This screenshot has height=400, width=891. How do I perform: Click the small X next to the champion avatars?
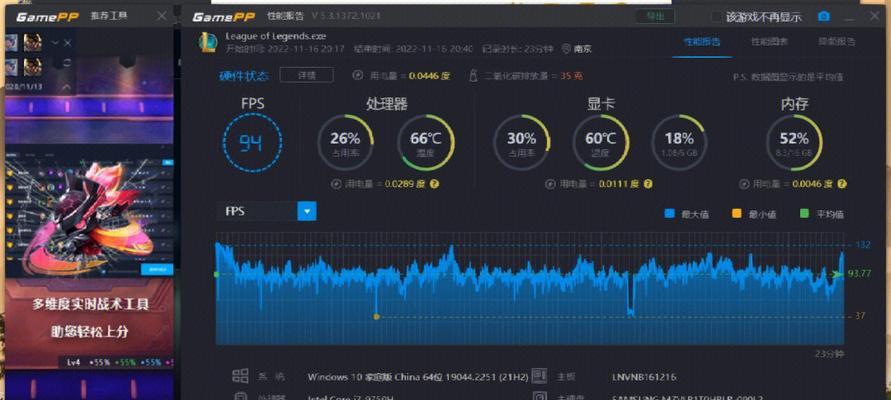point(68,43)
